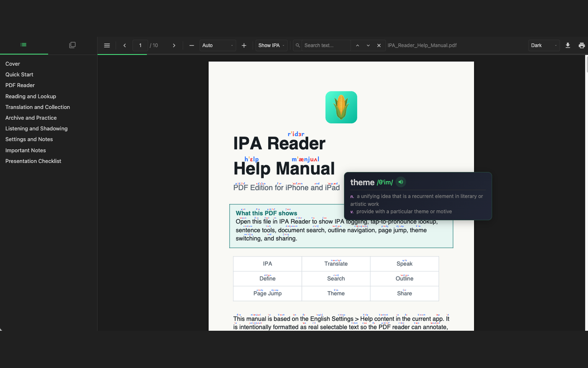Open Archive and Practice outline entry
This screenshot has height=368, width=588.
pyautogui.click(x=31, y=118)
